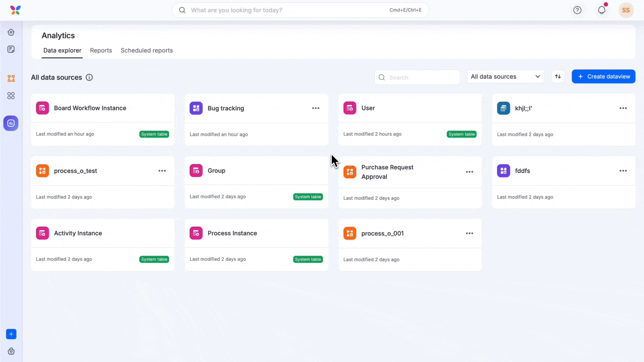
Task: Open Purchase Request Approval options menu
Action: (x=469, y=172)
